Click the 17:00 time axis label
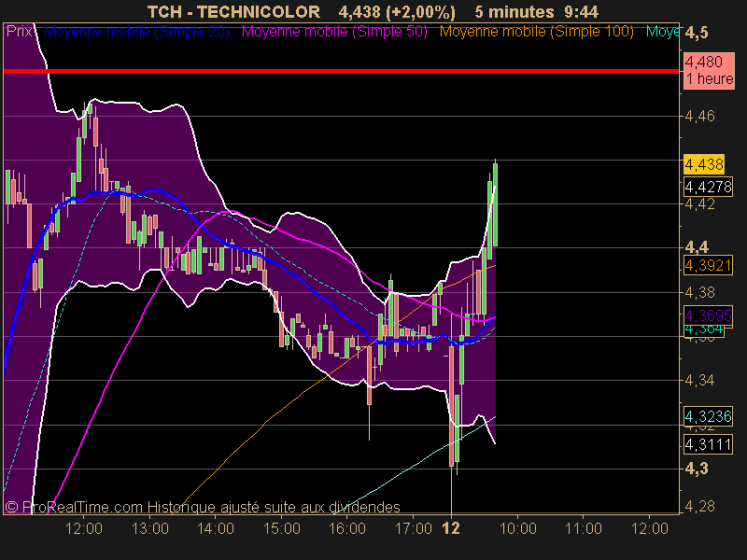 413,528
